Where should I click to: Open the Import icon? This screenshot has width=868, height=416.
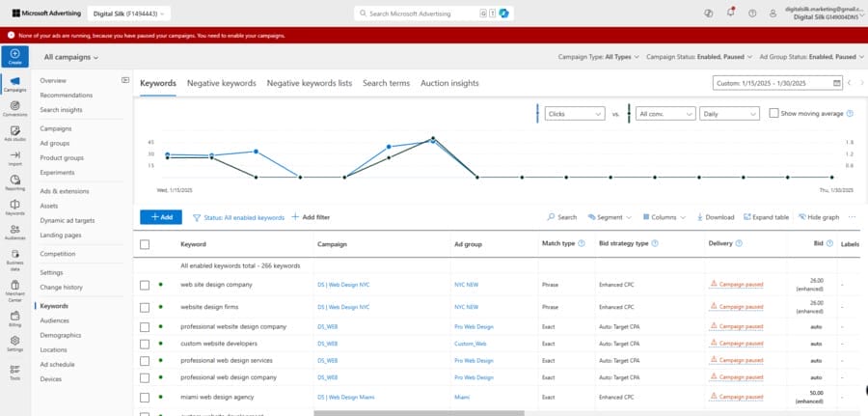[x=14, y=158]
